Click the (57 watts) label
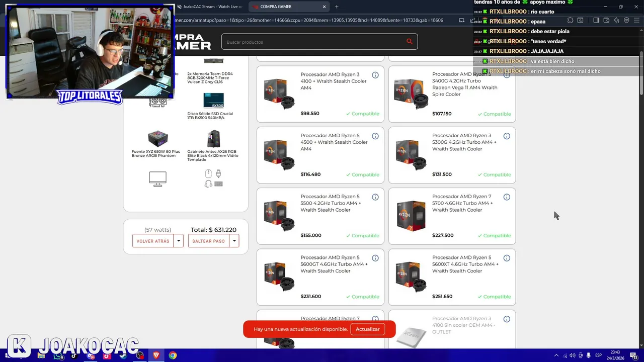This screenshot has height=362, width=644. pyautogui.click(x=157, y=230)
